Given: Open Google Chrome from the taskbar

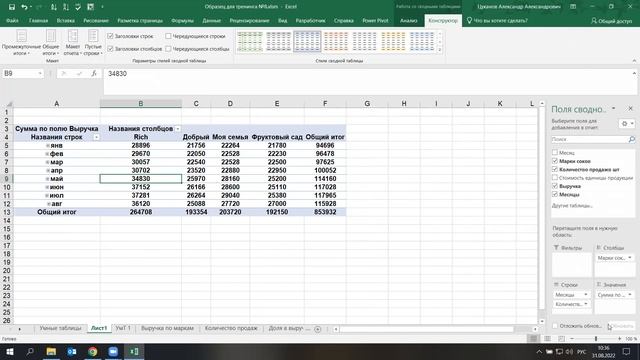Looking at the screenshot, I should (93, 351).
